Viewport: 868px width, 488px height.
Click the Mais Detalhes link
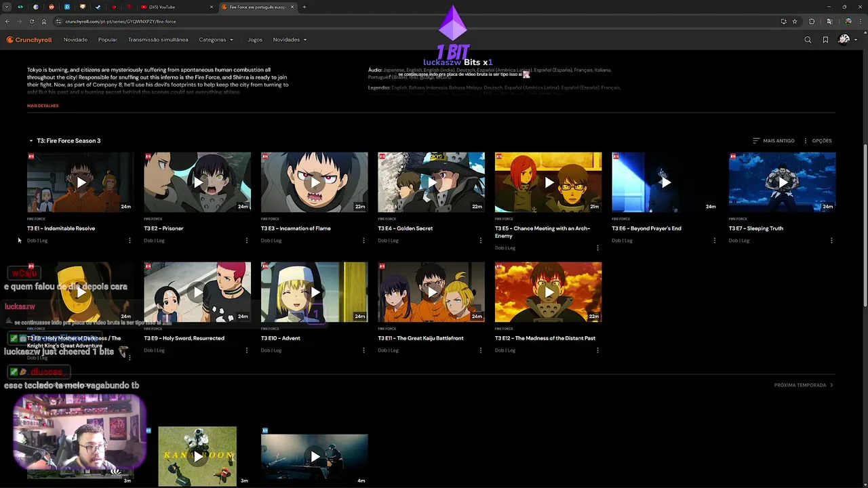click(43, 106)
